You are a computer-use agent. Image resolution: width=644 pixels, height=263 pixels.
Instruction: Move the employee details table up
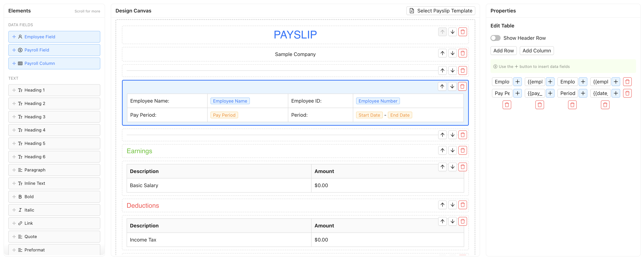(x=442, y=86)
